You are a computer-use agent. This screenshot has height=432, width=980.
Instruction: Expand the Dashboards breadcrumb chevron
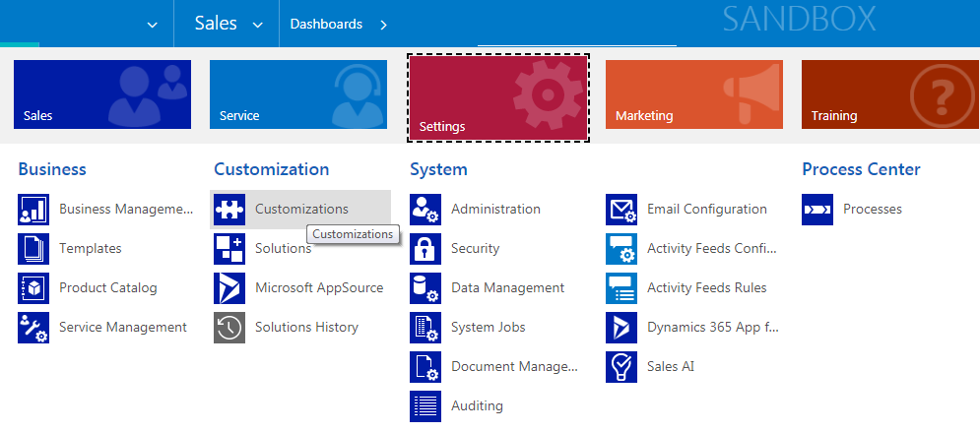pyautogui.click(x=383, y=25)
